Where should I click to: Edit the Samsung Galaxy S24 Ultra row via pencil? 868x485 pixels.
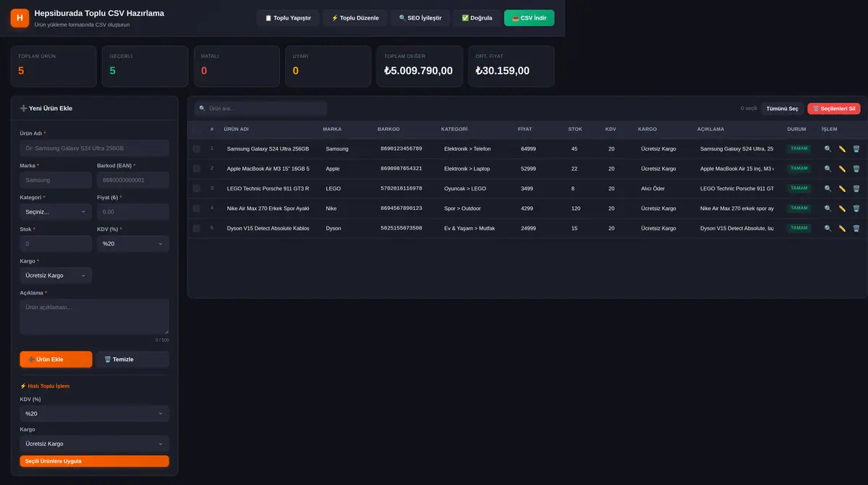tap(842, 148)
